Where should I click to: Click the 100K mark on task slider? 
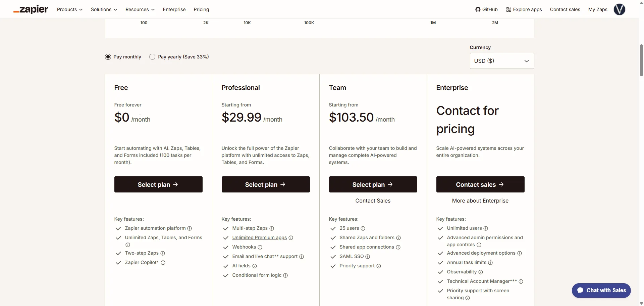pos(309,23)
